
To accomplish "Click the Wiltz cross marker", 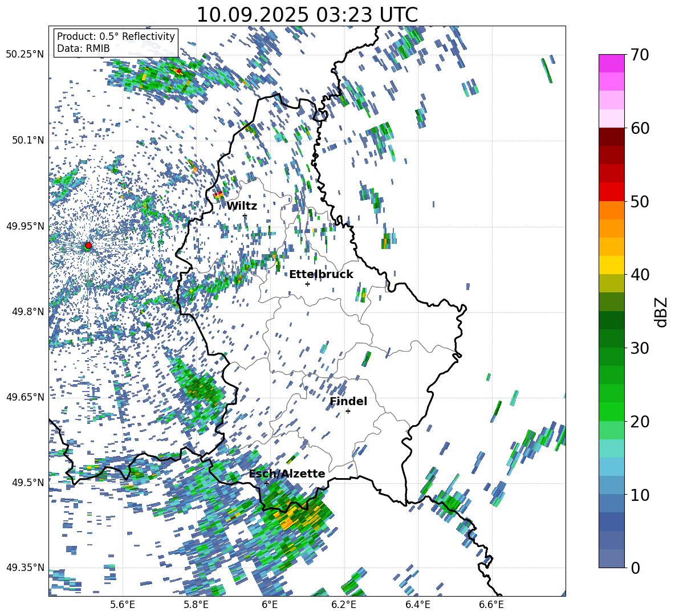I will click(245, 215).
